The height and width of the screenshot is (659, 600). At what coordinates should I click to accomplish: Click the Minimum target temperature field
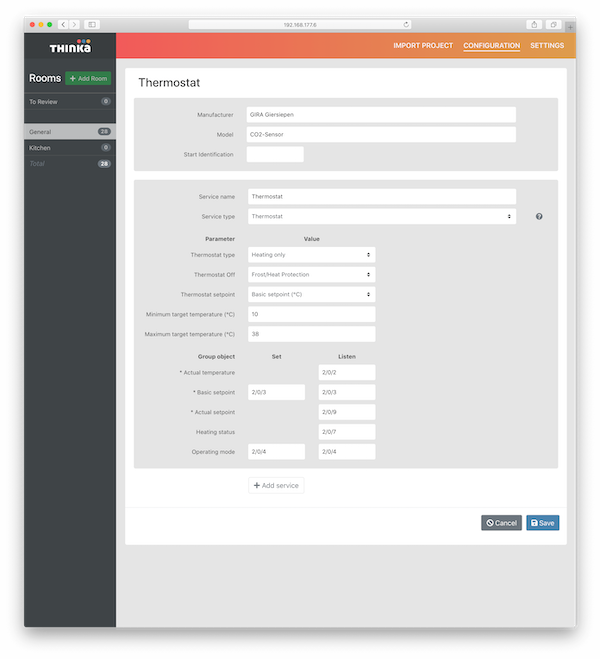point(311,314)
